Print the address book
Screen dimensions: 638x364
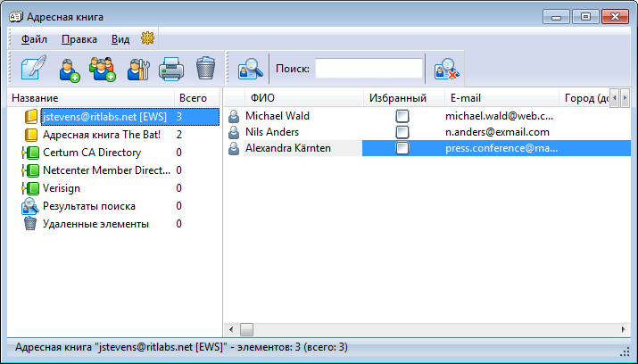pyautogui.click(x=171, y=69)
